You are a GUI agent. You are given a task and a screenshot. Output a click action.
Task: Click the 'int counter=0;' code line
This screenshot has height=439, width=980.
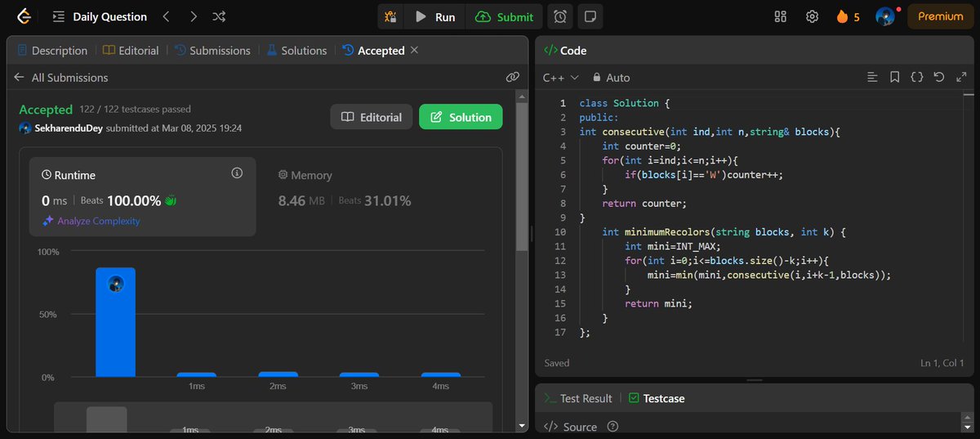point(642,146)
